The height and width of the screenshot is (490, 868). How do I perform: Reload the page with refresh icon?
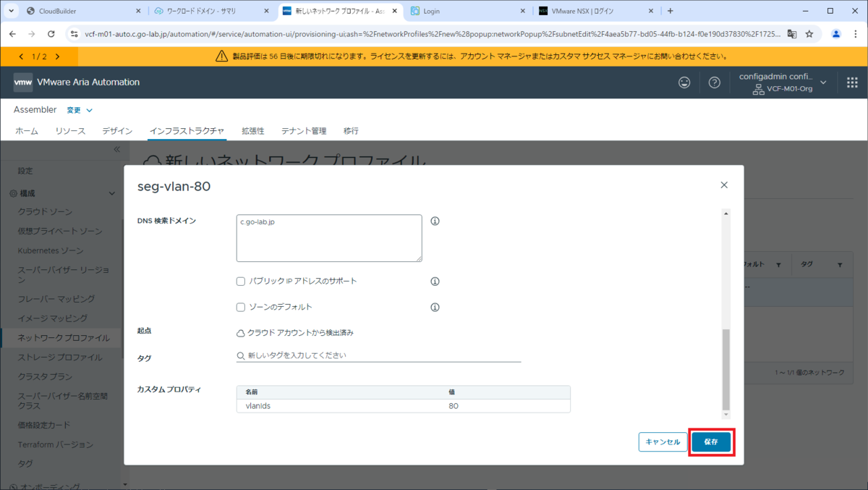pos(51,33)
